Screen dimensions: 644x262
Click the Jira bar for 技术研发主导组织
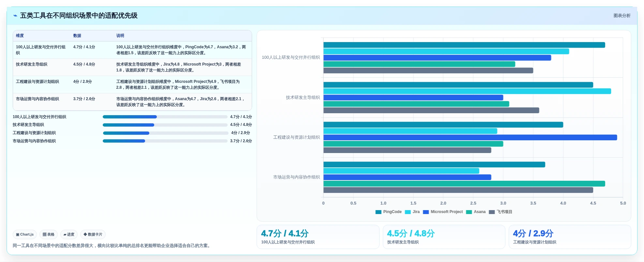click(467, 91)
